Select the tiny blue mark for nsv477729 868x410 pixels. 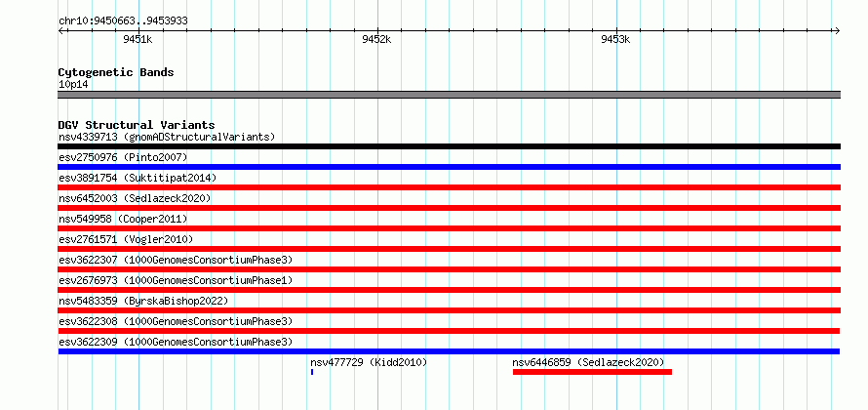[312, 372]
